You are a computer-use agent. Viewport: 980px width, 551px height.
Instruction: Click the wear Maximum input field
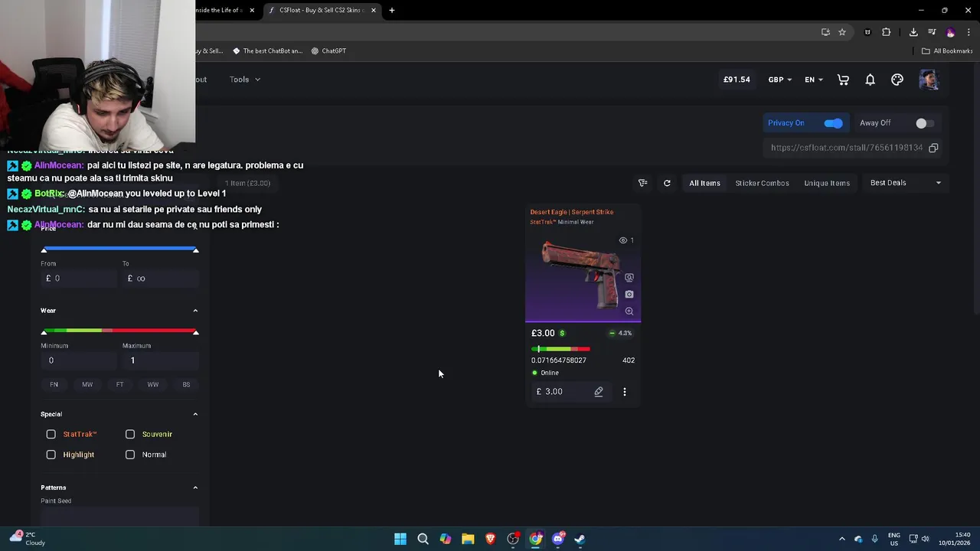click(160, 360)
